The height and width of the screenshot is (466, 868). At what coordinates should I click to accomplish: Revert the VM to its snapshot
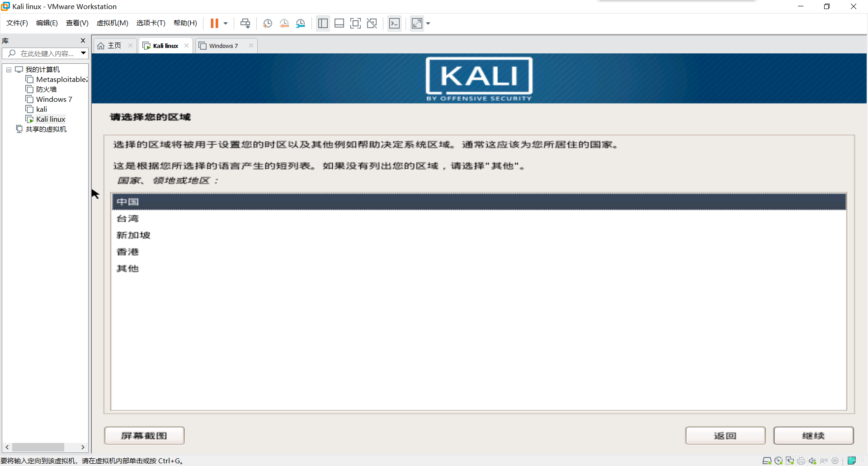[284, 23]
